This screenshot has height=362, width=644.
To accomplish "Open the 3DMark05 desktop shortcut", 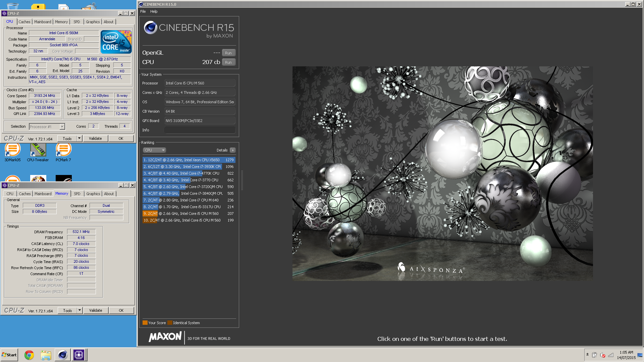I will 12,152.
